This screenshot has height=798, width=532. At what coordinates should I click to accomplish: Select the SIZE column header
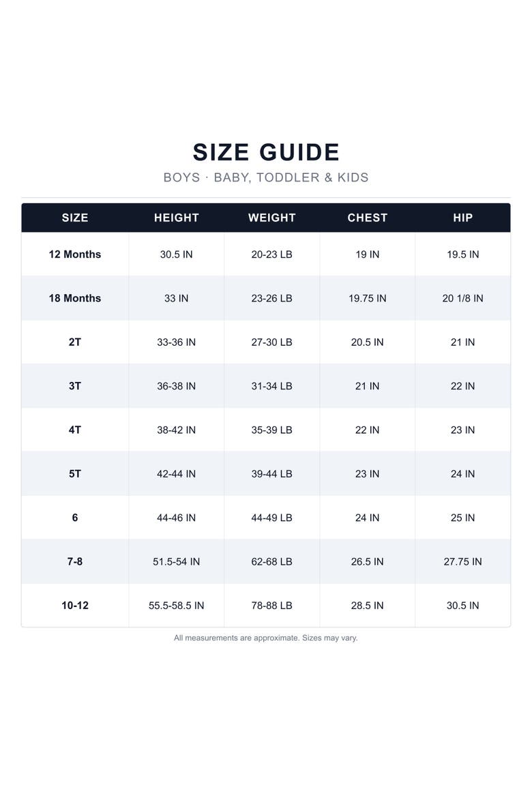pos(75,218)
